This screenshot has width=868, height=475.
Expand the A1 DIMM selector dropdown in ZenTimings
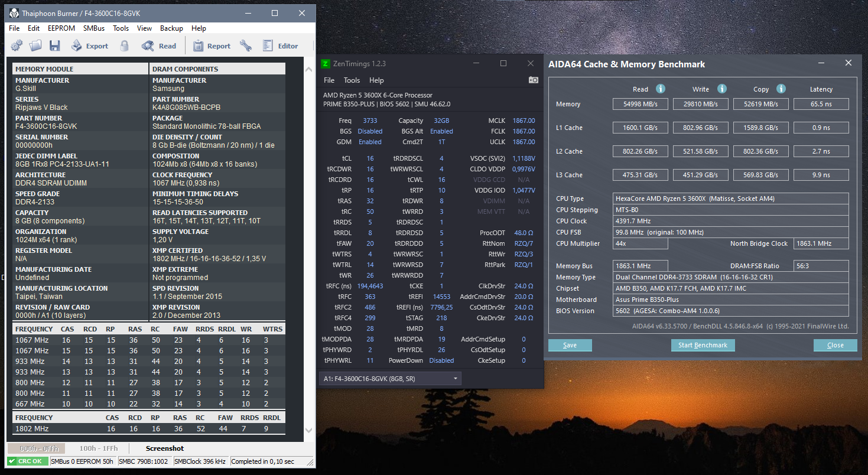(x=390, y=378)
